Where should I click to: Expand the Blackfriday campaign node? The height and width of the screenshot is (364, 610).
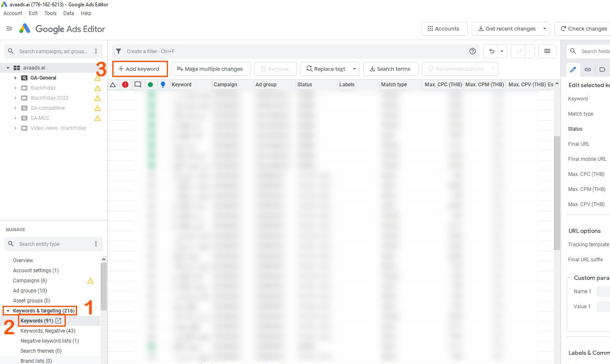16,88
